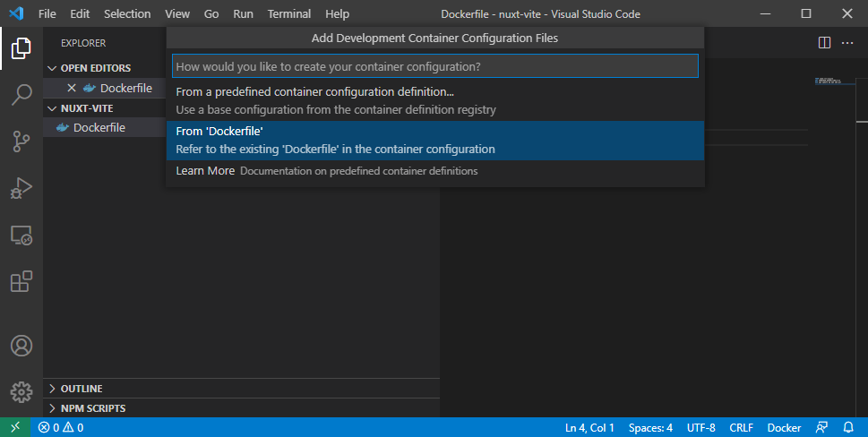868x437 pixels.
Task: Select Dockerfile in NUXT-VITE file tree
Action: [104, 128]
